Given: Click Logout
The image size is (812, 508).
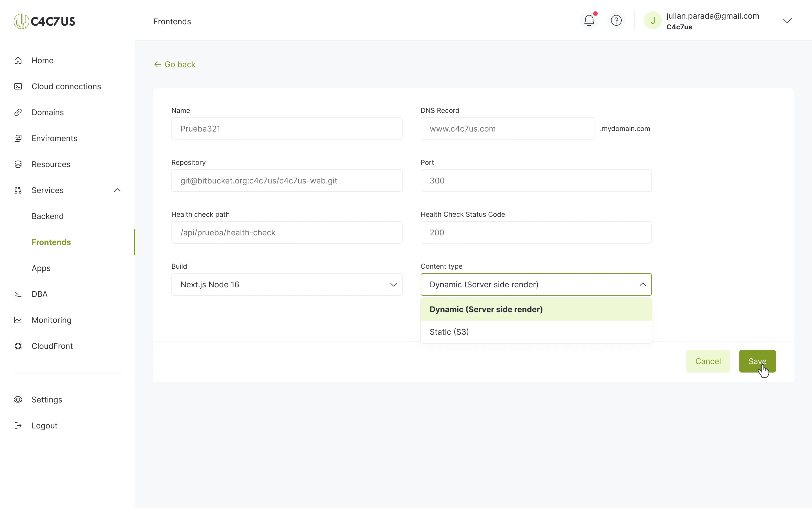Looking at the screenshot, I should coord(45,426).
